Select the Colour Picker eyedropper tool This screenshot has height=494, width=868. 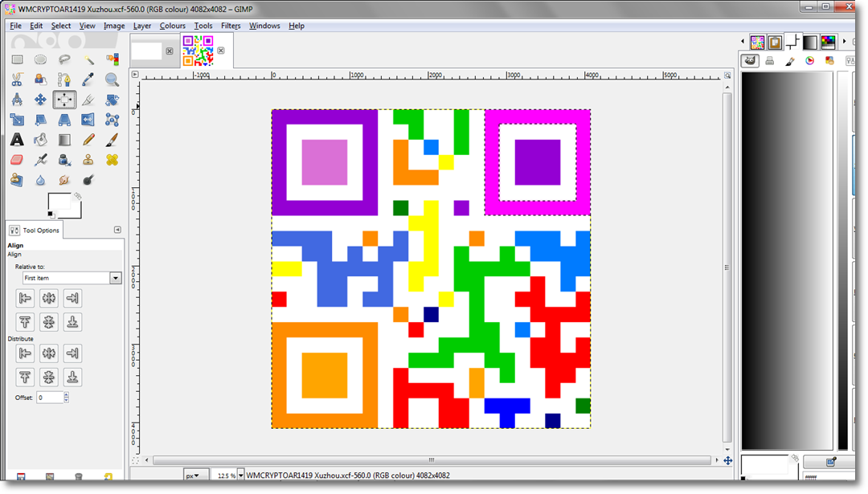pos(88,80)
